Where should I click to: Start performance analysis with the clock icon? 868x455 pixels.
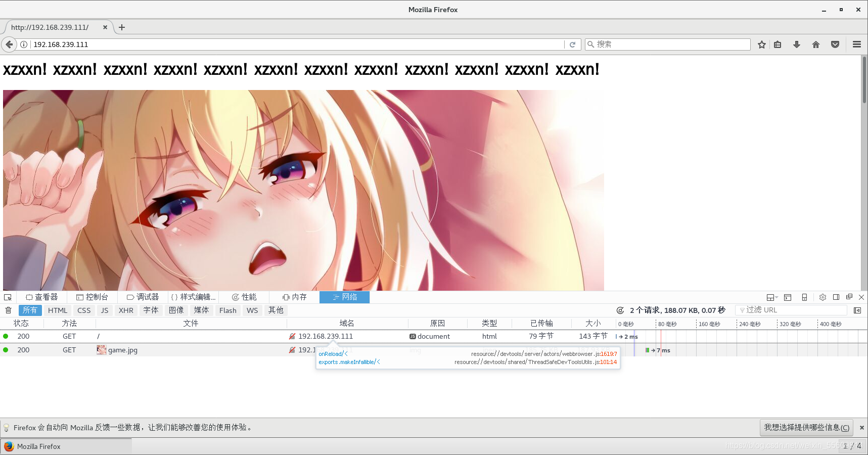coord(620,310)
